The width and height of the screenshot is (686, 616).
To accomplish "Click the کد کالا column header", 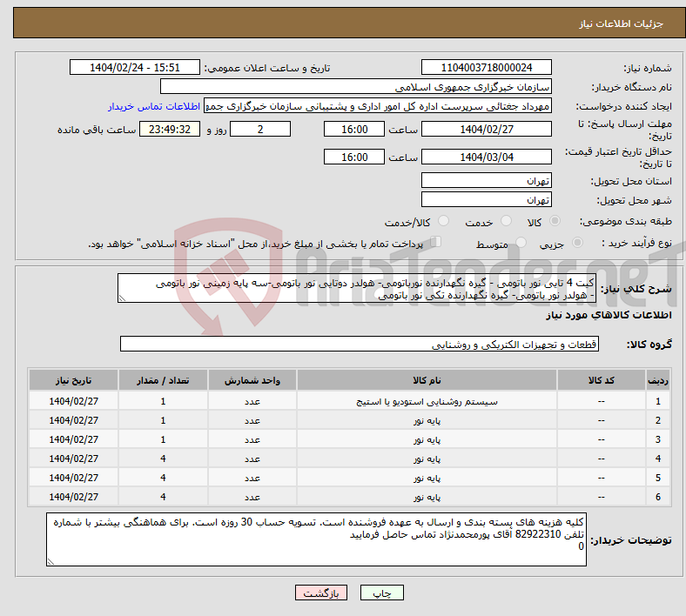I will click(602, 380).
